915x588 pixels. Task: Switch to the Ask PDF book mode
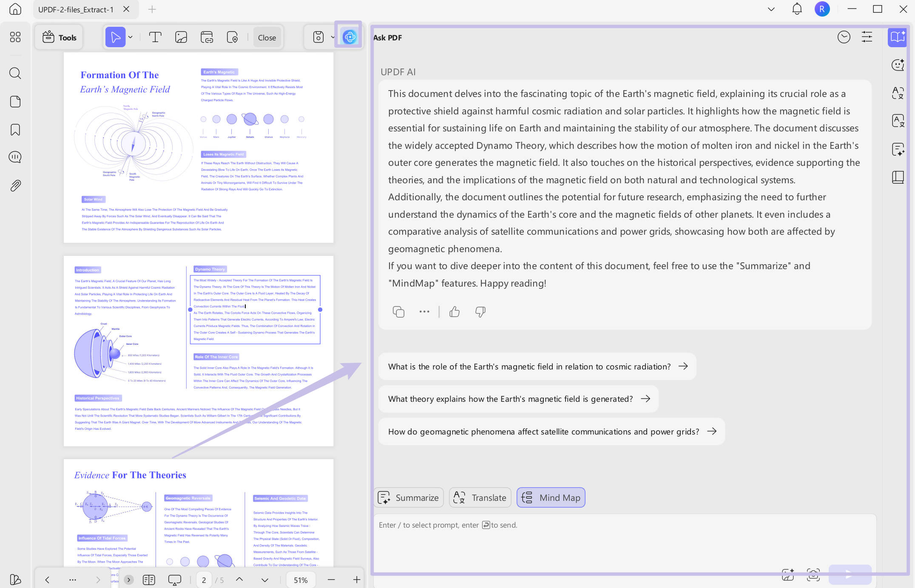tap(898, 37)
